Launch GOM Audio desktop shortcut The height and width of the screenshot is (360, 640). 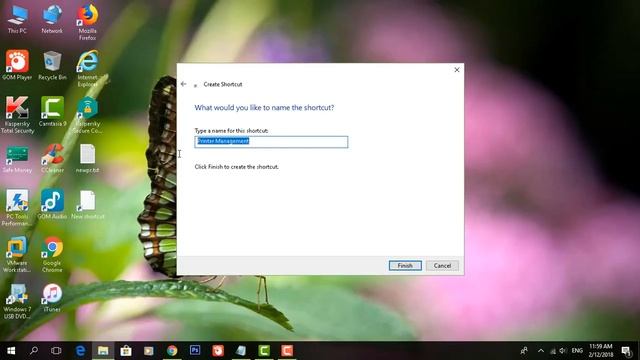[52, 205]
